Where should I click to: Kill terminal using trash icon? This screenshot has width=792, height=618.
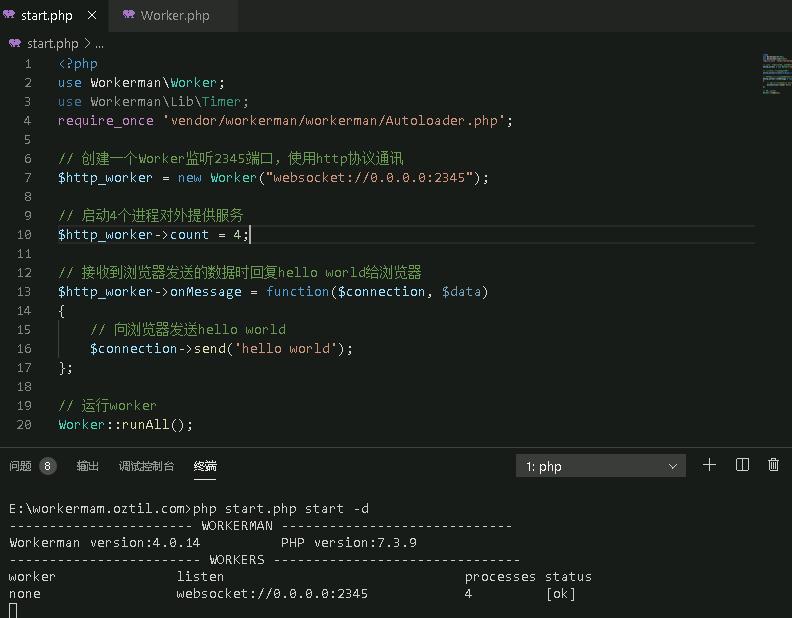click(773, 465)
